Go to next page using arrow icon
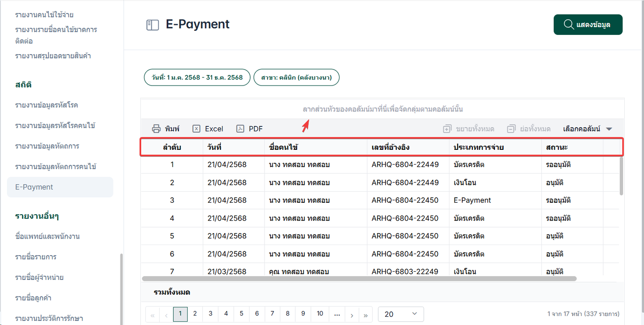Image resolution: width=644 pixels, height=325 pixels. coord(351,314)
